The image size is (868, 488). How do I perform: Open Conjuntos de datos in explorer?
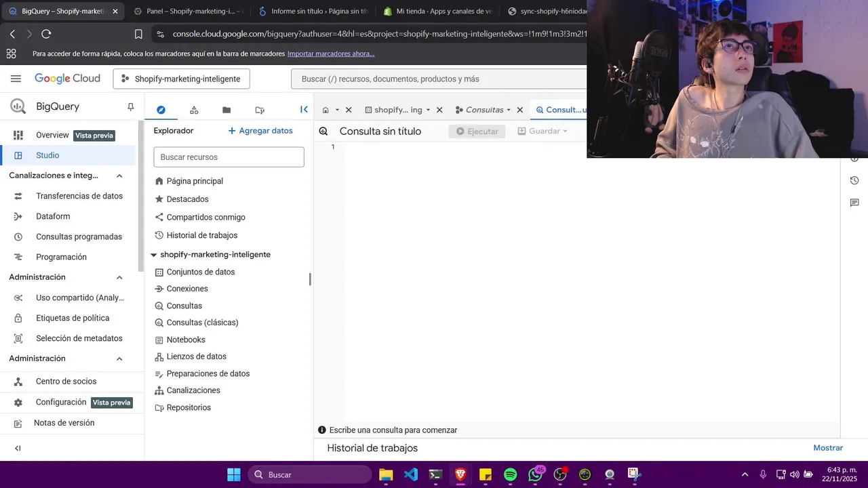201,272
